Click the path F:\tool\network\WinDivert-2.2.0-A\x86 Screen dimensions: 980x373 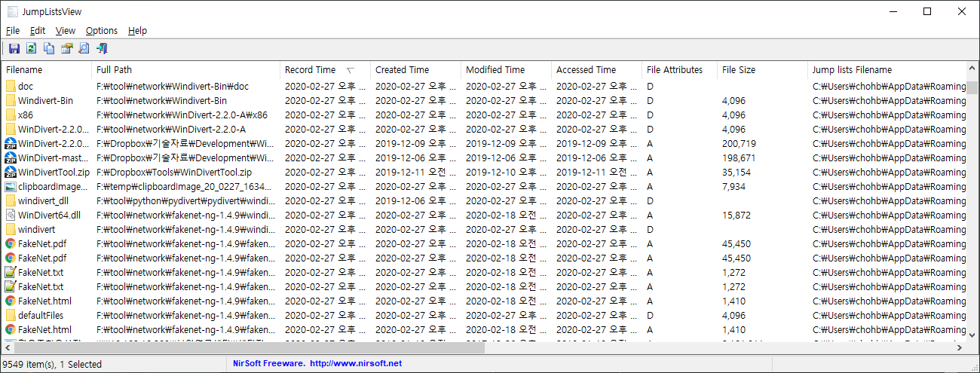(x=182, y=115)
